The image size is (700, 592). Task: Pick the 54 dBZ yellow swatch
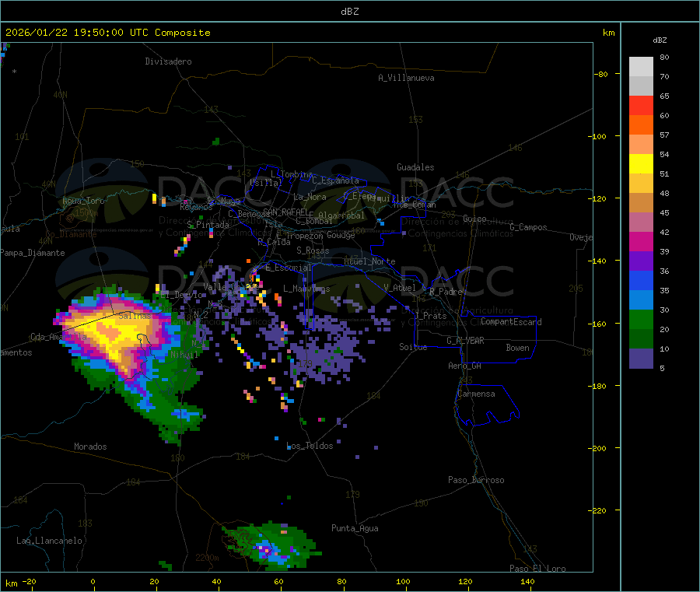pyautogui.click(x=641, y=164)
